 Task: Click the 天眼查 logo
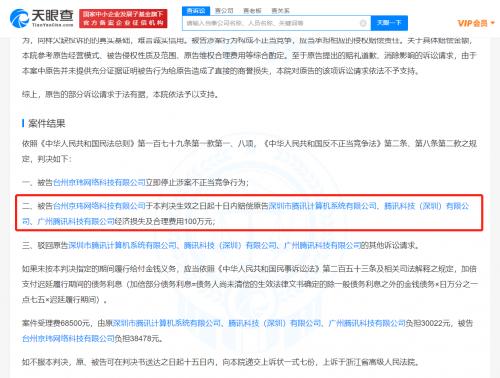click(42, 18)
